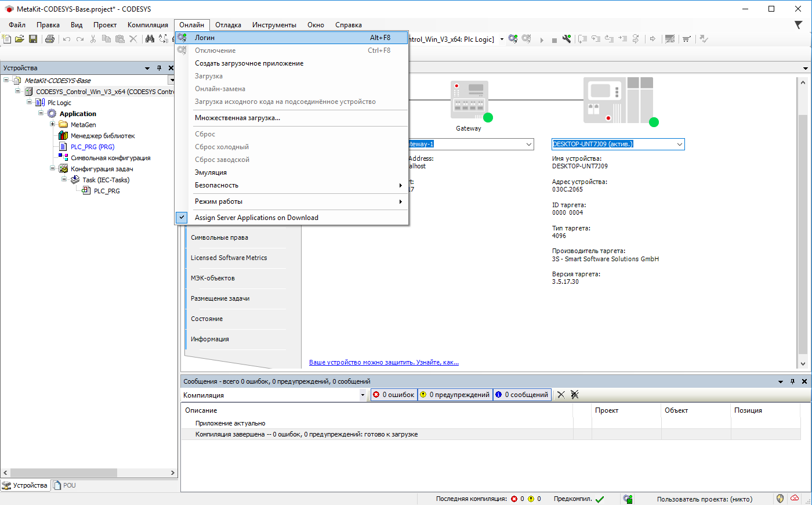The width and height of the screenshot is (812, 505).
Task: Toggle the errors filter button
Action: (394, 395)
